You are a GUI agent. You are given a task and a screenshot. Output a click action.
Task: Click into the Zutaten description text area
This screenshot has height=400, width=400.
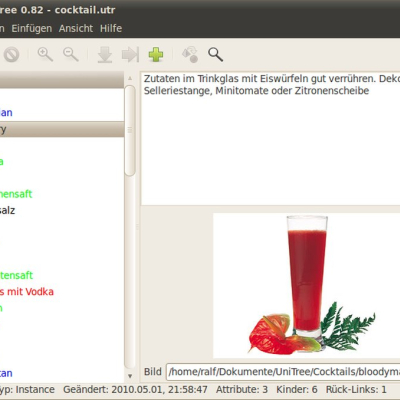click(x=271, y=138)
